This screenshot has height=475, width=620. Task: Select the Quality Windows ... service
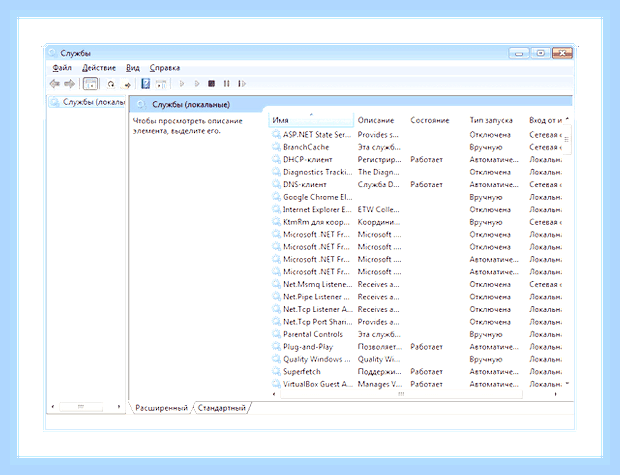pos(317,359)
